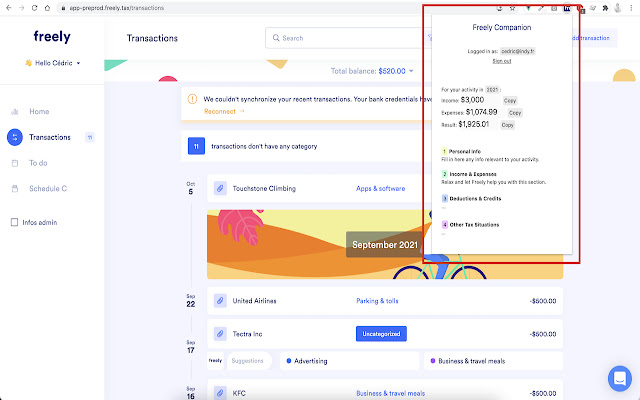Screen dimensions: 640x400
Task: Open the Hello Cédric account dropdown
Action: coord(53,63)
